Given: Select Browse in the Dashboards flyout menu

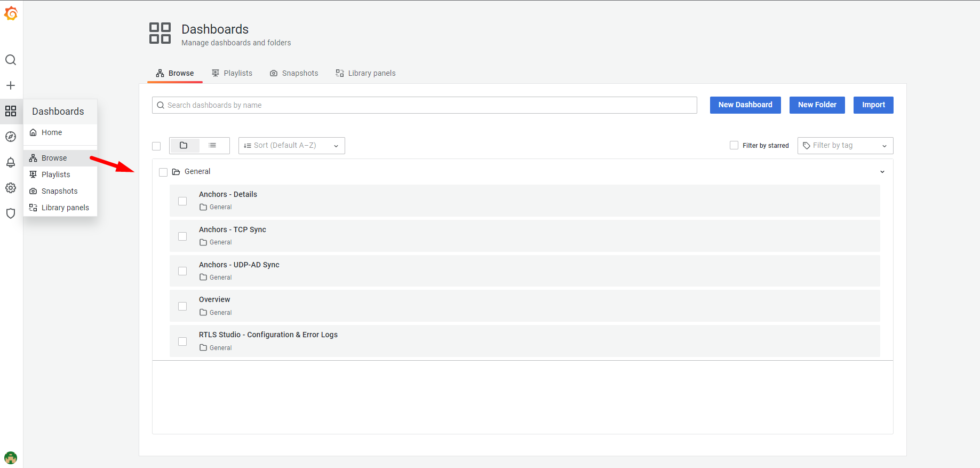Looking at the screenshot, I should [60, 158].
